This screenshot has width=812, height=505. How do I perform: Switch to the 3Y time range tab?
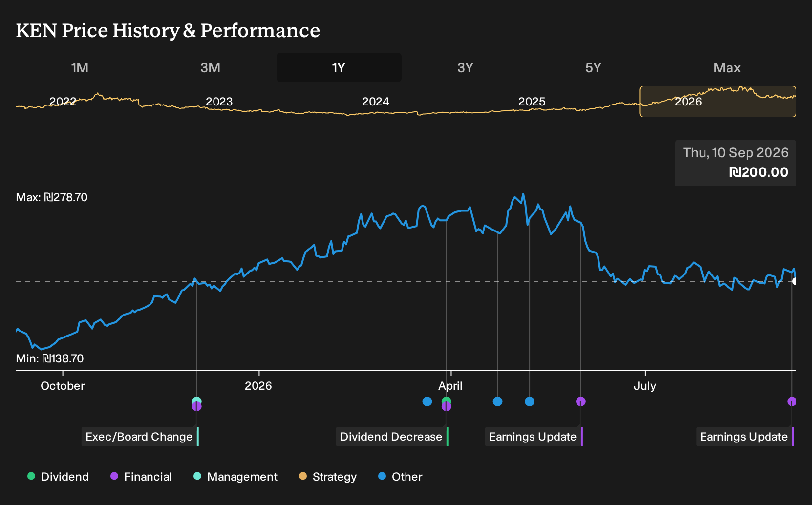465,67
